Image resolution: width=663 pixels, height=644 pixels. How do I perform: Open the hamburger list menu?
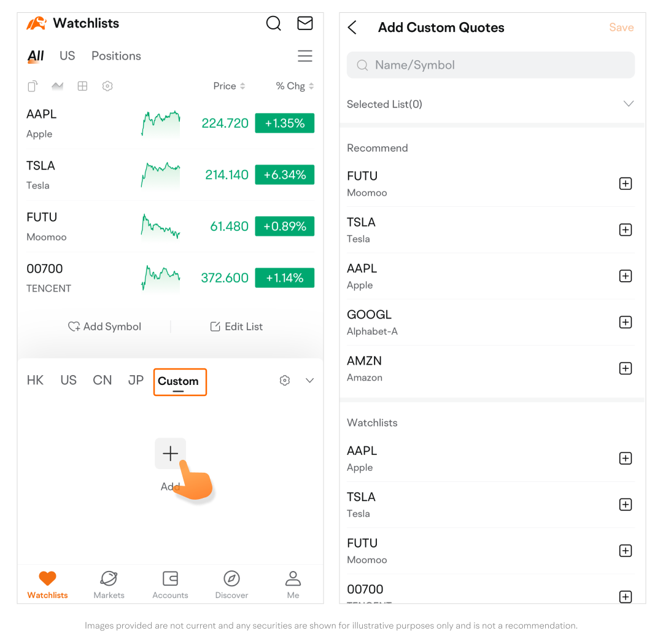click(x=305, y=56)
